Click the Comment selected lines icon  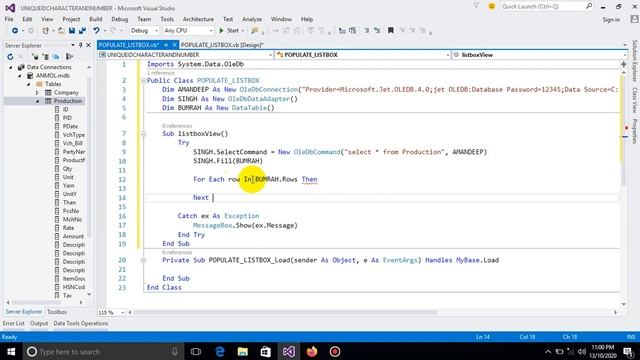point(367,31)
